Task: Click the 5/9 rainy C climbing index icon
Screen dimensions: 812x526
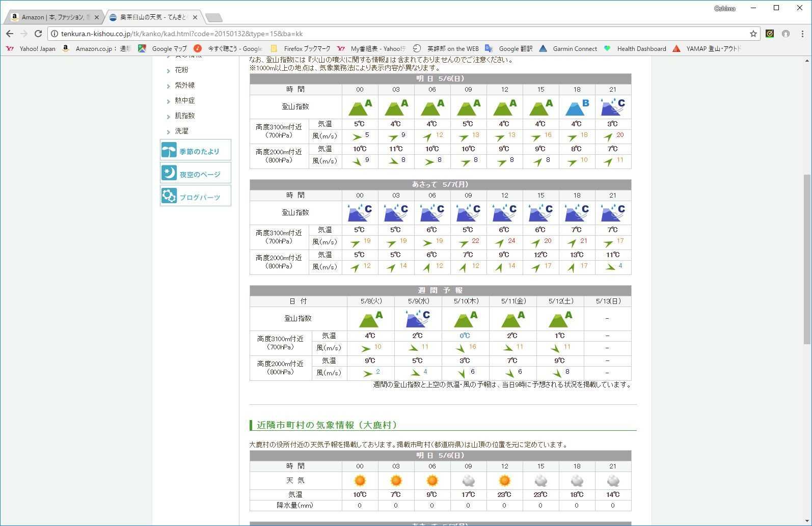Action: pyautogui.click(x=418, y=319)
